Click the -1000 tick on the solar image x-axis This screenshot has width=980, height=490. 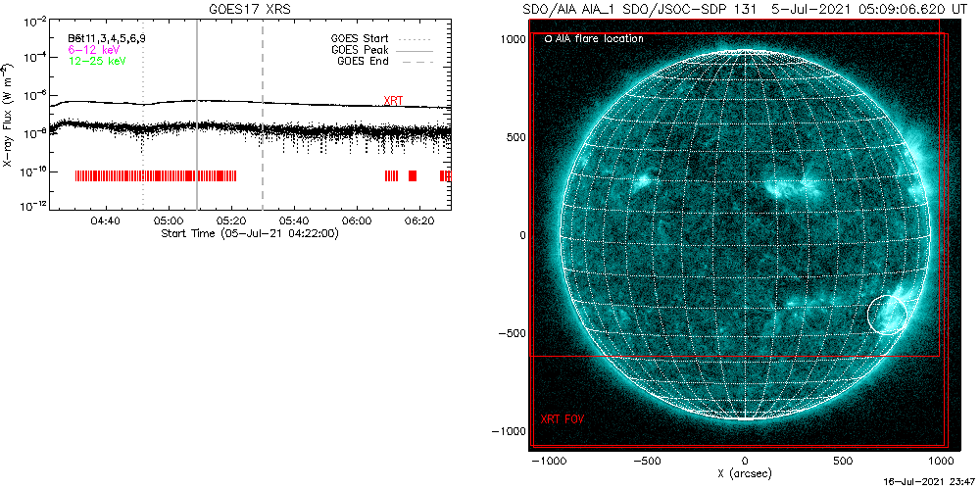[x=548, y=461]
